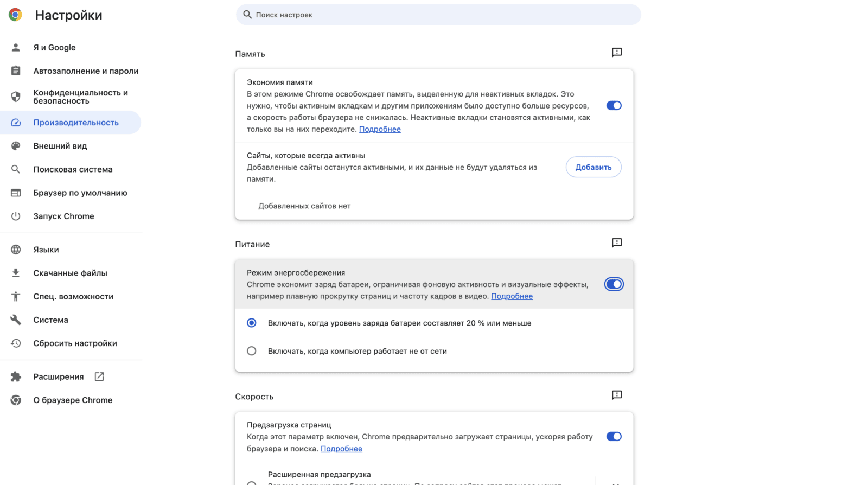Click the external link icon beside Расширения
The height and width of the screenshot is (485, 868).
[99, 376]
